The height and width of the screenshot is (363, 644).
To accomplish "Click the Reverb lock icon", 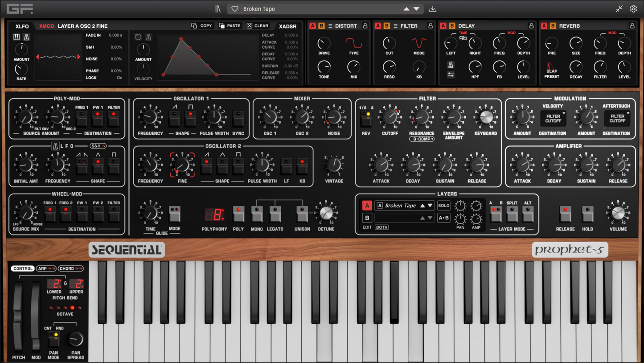I will pos(632,26).
